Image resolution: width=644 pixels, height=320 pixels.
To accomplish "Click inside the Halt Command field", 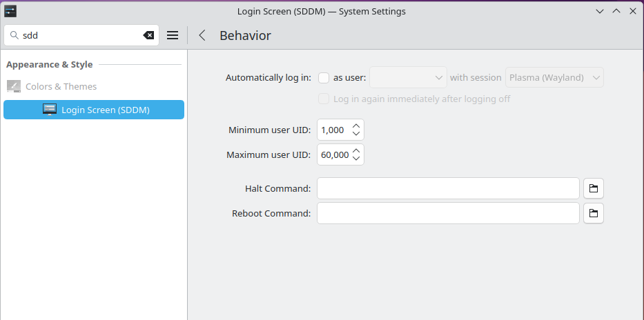I will 447,188.
